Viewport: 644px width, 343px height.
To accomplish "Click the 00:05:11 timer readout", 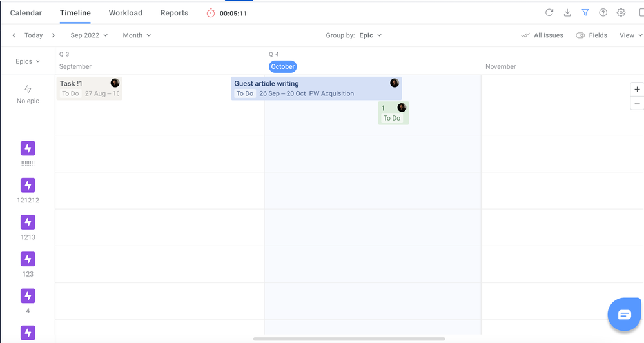I will (233, 13).
